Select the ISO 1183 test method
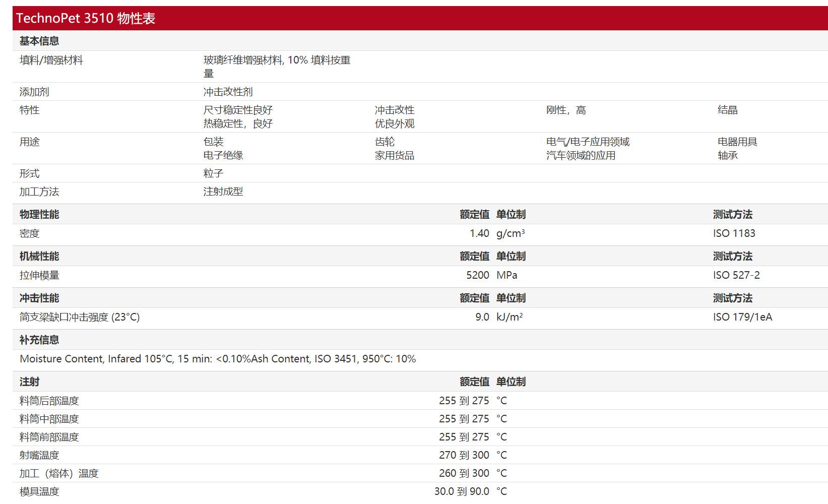 (x=734, y=233)
